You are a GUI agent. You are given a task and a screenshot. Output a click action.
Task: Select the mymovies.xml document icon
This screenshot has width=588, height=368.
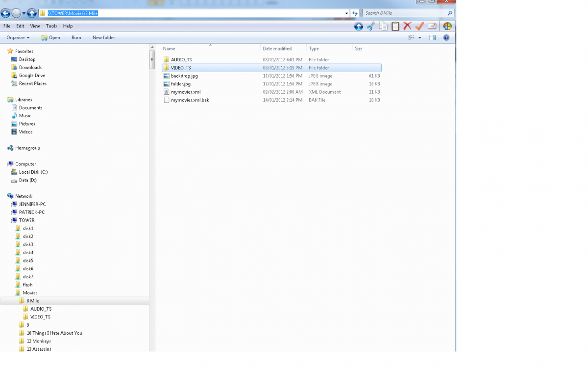click(166, 92)
